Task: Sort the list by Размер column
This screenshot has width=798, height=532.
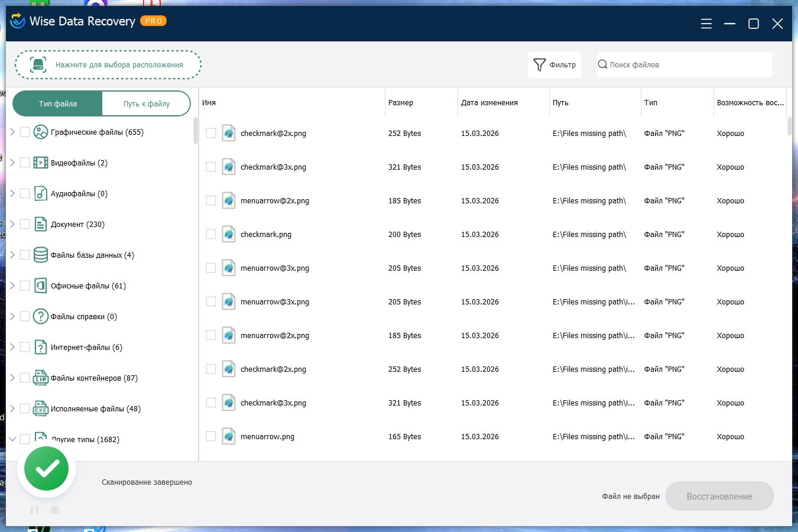Action: [x=401, y=103]
